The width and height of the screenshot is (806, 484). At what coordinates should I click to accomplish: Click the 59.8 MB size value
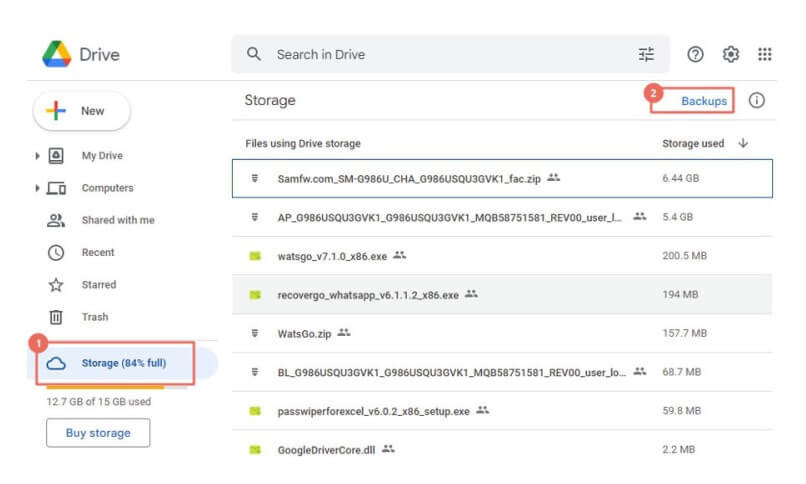click(x=682, y=411)
